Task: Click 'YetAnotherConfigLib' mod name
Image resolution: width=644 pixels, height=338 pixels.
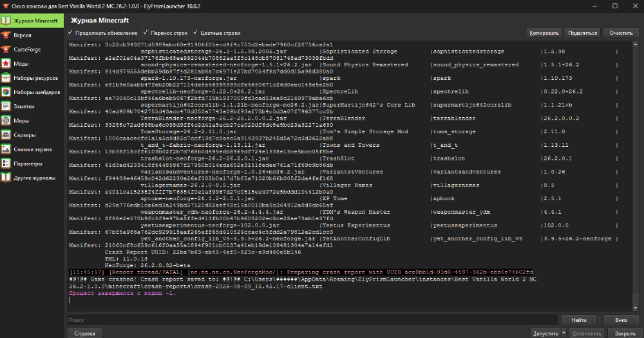Action: (356, 239)
